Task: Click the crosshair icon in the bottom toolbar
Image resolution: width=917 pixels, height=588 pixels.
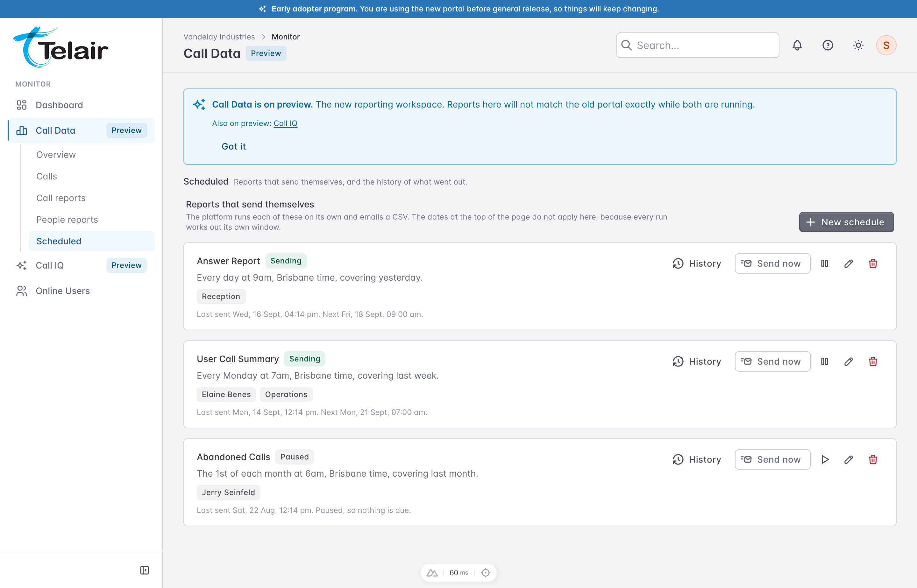Action: point(486,573)
